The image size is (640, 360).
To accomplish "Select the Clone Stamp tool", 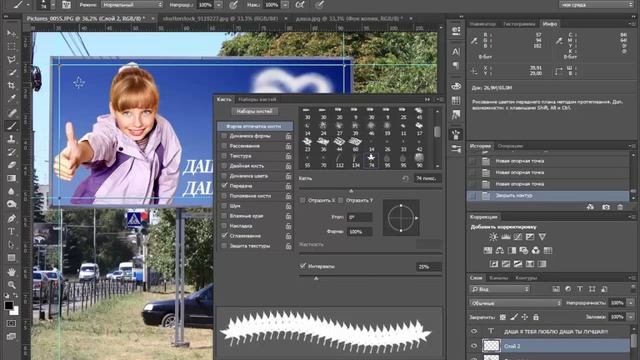I will (x=11, y=139).
